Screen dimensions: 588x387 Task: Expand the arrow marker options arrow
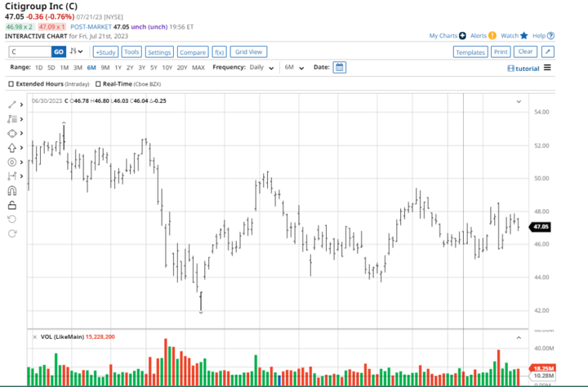22,148
